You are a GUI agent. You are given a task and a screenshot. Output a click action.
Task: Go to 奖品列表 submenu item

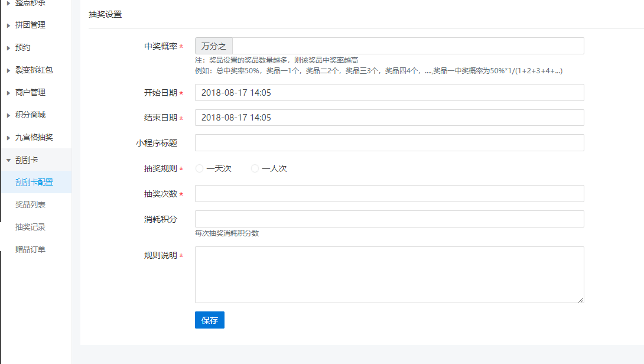point(31,204)
